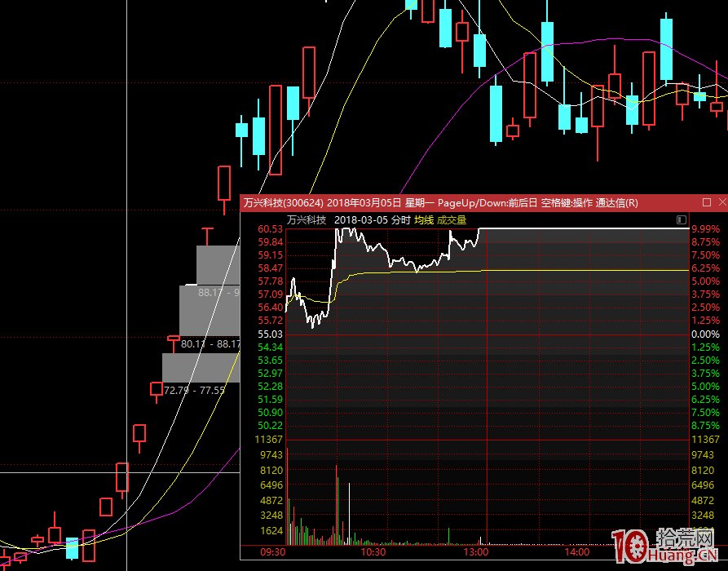
Task: Click the green 52.28 price label
Action: [x=271, y=386]
